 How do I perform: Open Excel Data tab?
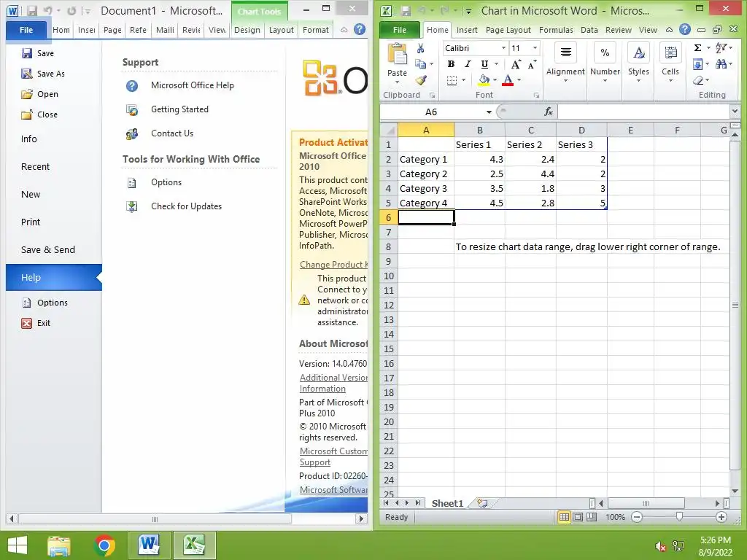(x=589, y=30)
